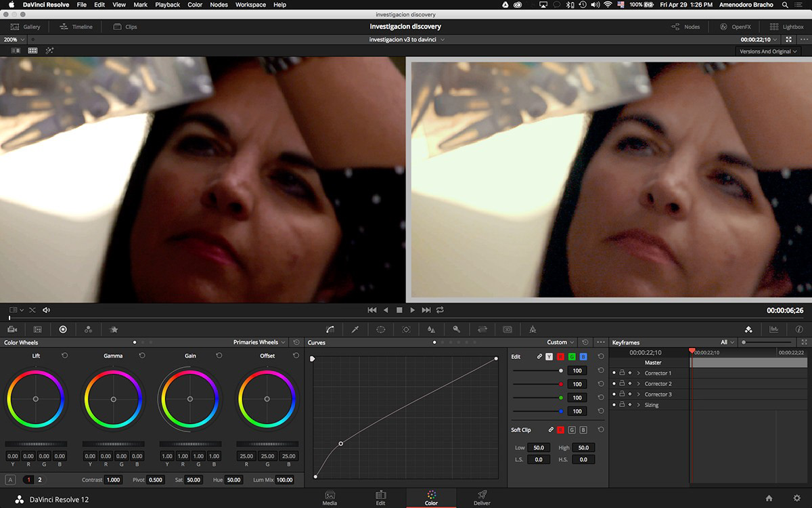Select the Qualifier eyedropper palette

(355, 329)
